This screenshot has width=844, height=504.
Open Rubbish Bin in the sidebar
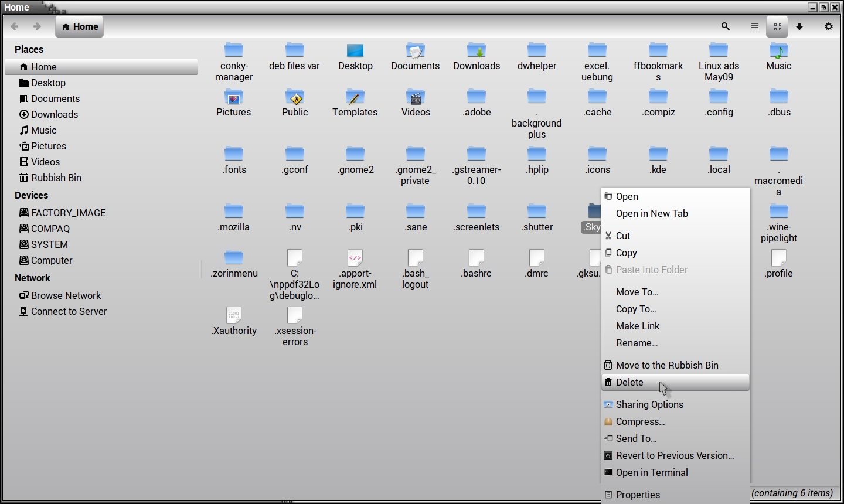coord(56,178)
